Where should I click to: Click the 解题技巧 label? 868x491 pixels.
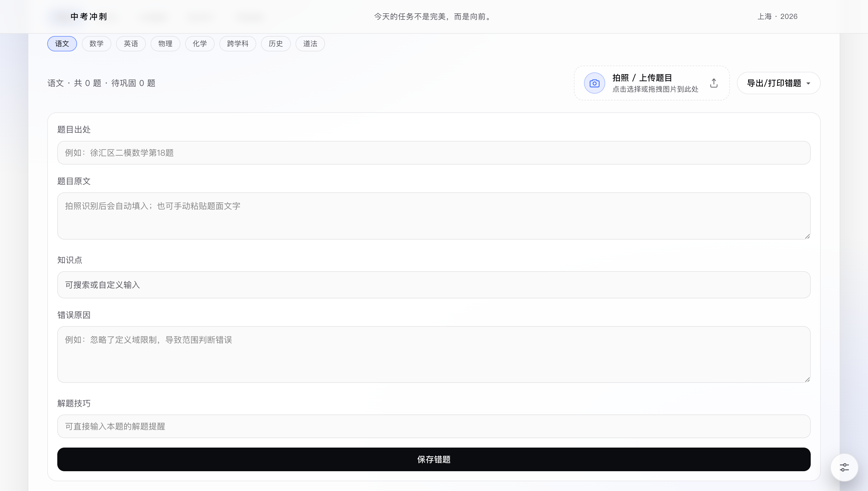[74, 403]
